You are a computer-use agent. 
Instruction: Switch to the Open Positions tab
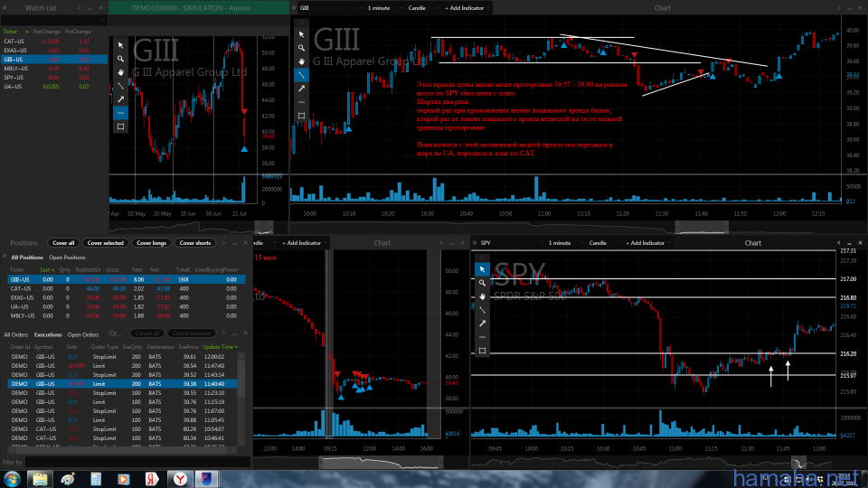pyautogui.click(x=67, y=258)
